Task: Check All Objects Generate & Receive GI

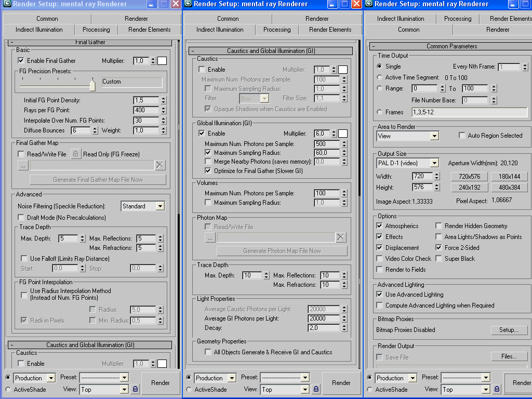Action: coord(208,352)
